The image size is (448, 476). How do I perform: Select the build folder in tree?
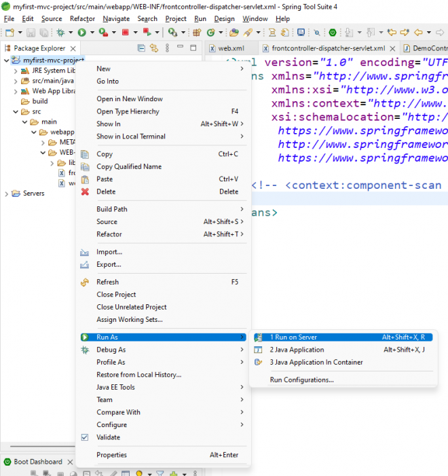click(x=40, y=101)
